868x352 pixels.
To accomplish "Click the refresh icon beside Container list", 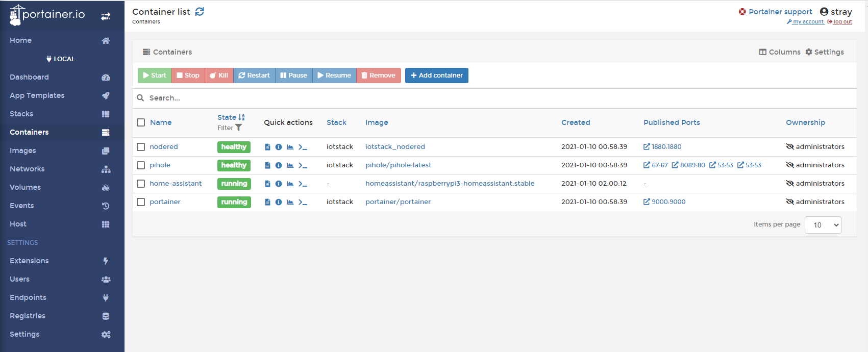I will (200, 12).
